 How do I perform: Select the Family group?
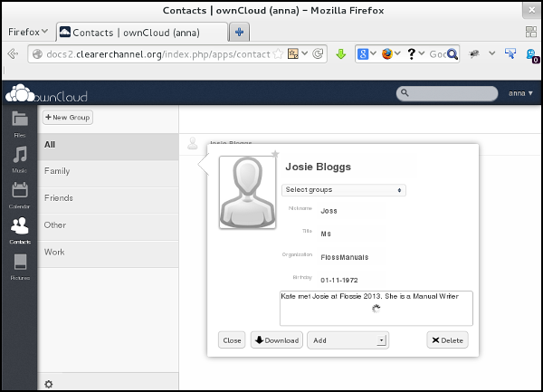[x=57, y=171]
